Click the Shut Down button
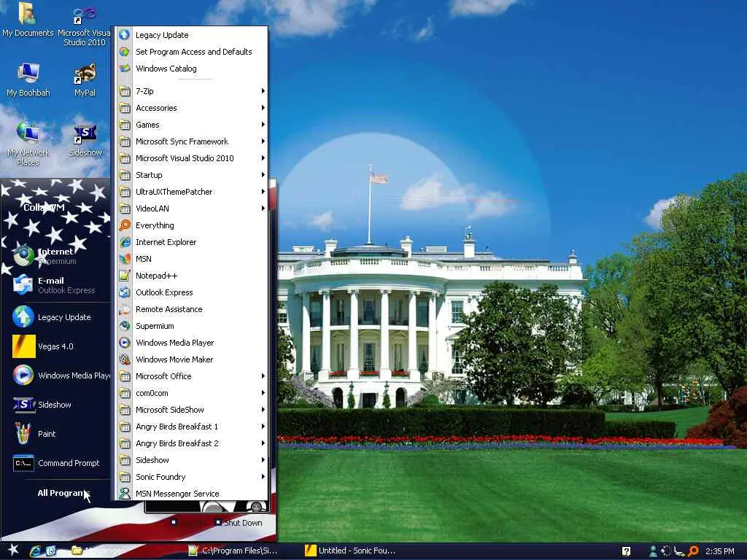Image resolution: width=747 pixels, height=560 pixels. click(x=239, y=523)
